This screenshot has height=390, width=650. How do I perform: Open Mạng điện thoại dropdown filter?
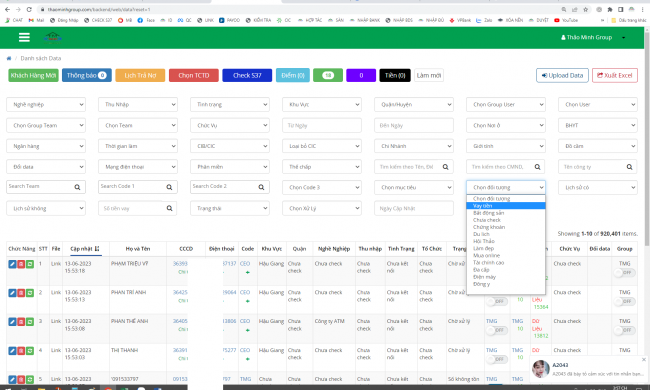138,167
